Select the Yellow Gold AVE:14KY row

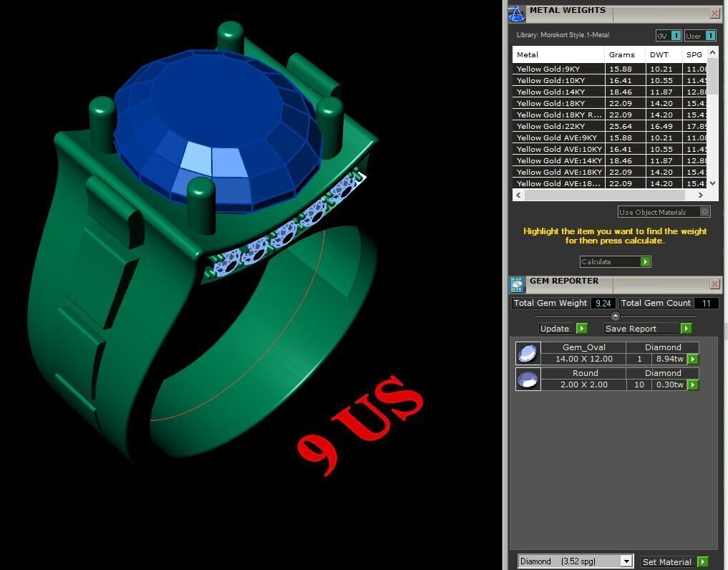[610, 160]
